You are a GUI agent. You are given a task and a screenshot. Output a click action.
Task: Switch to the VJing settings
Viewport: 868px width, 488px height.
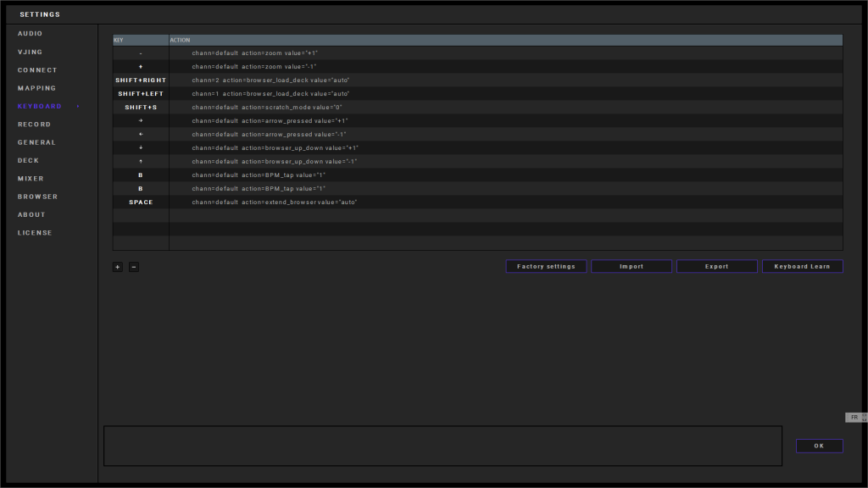pos(31,53)
